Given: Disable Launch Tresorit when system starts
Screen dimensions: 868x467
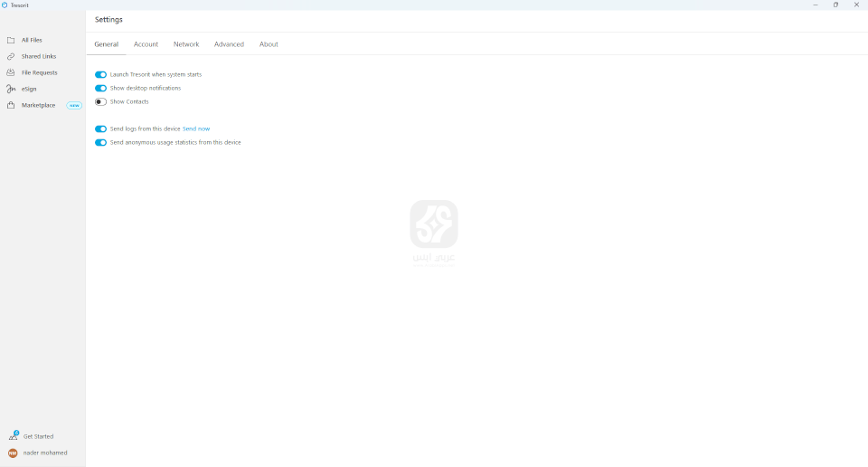Looking at the screenshot, I should (100, 74).
